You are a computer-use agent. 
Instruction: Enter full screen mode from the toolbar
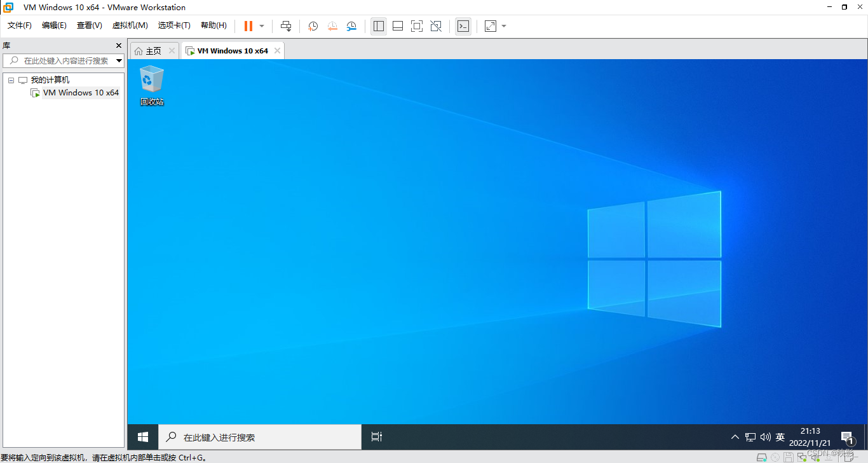tap(417, 26)
